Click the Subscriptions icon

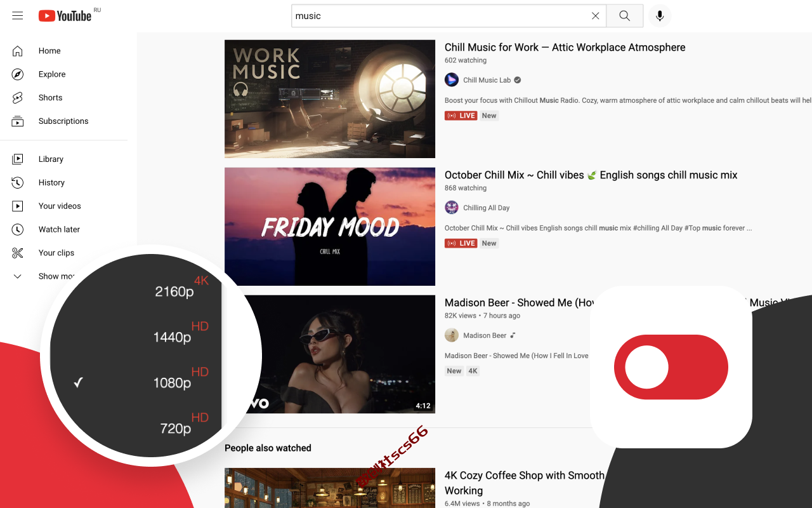(x=18, y=121)
